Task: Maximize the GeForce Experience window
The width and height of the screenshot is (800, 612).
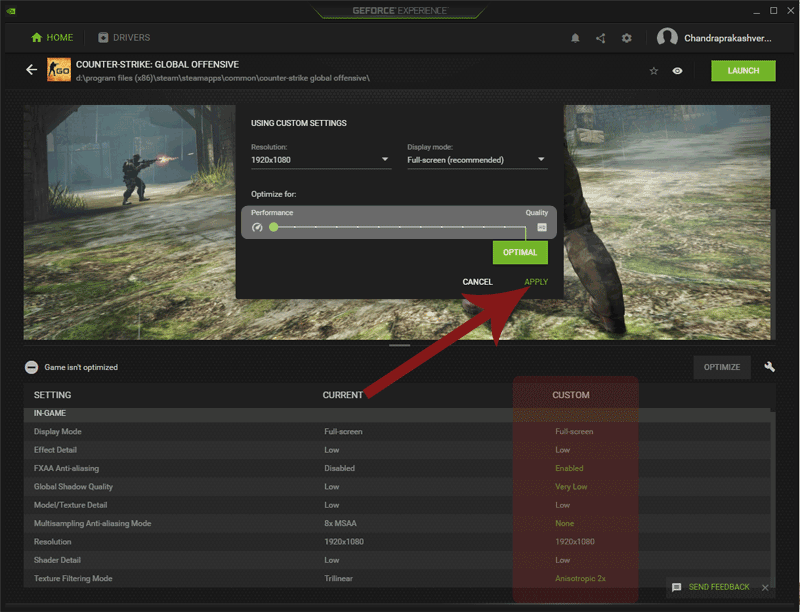Action: (773, 11)
